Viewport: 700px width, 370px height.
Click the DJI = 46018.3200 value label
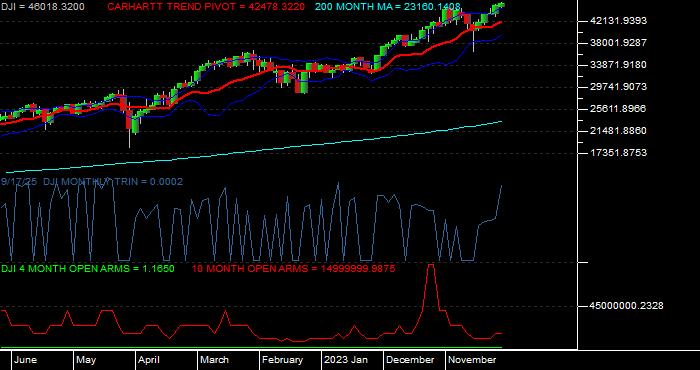point(42,7)
